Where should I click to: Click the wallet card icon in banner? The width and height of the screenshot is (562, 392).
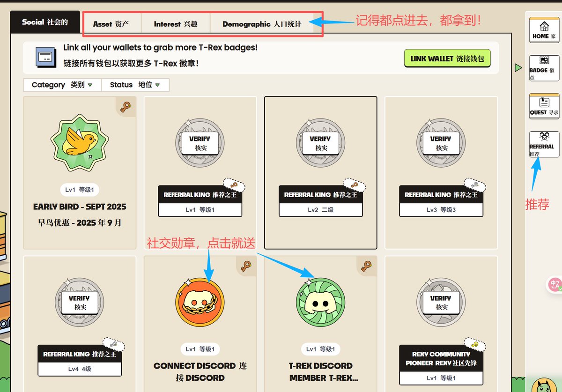pyautogui.click(x=46, y=58)
